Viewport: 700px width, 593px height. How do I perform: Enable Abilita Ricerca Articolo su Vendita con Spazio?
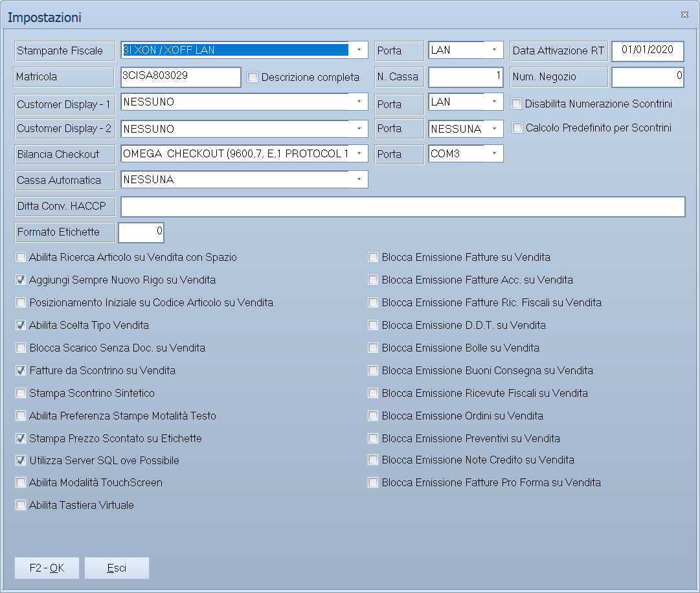(x=21, y=257)
